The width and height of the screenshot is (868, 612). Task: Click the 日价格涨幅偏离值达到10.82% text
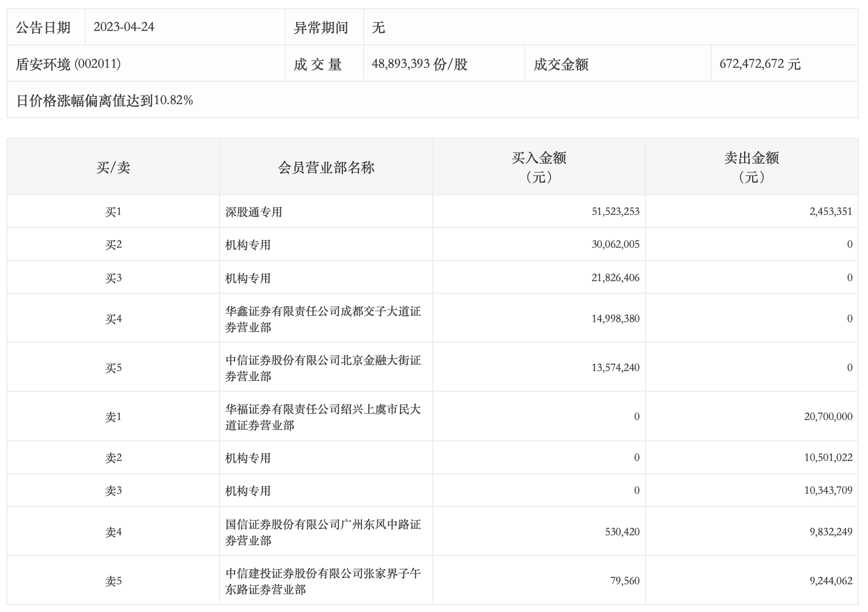click(104, 100)
